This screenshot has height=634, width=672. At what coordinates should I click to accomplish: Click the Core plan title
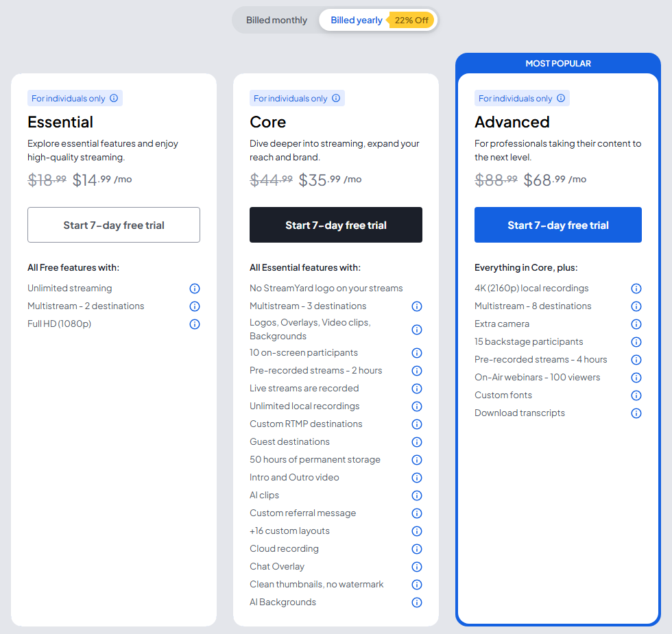[268, 122]
